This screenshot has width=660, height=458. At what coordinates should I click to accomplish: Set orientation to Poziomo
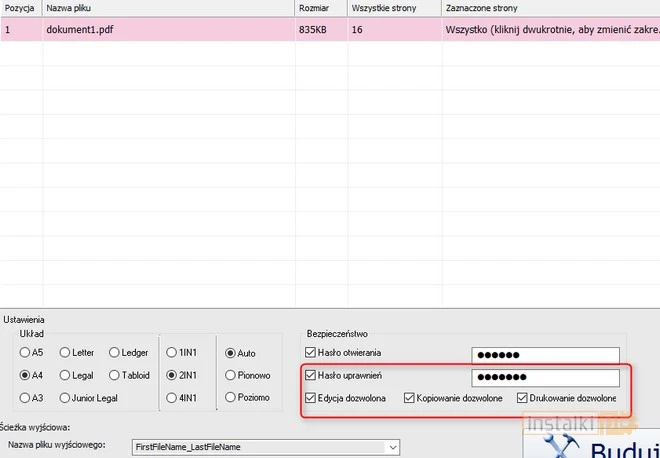(x=231, y=398)
